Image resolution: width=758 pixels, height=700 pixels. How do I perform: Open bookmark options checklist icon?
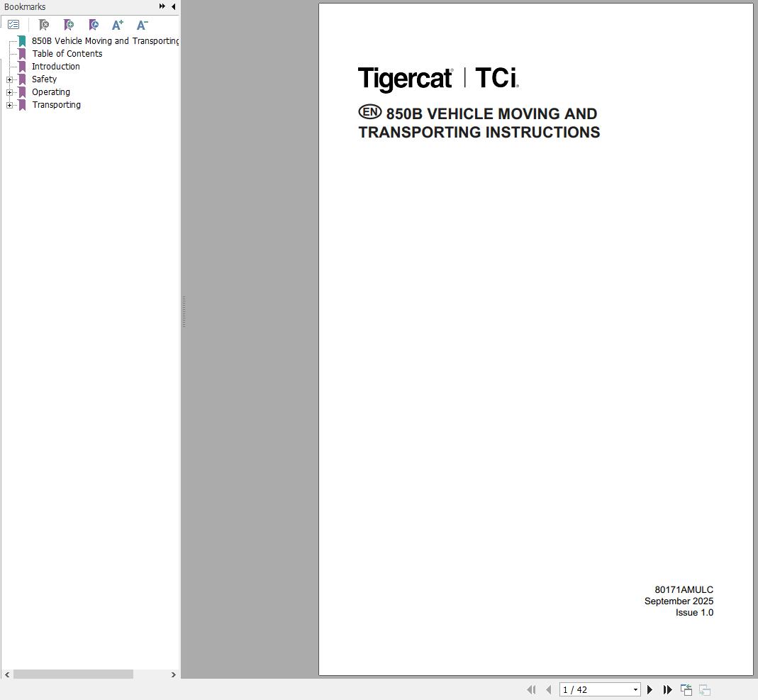[13, 24]
